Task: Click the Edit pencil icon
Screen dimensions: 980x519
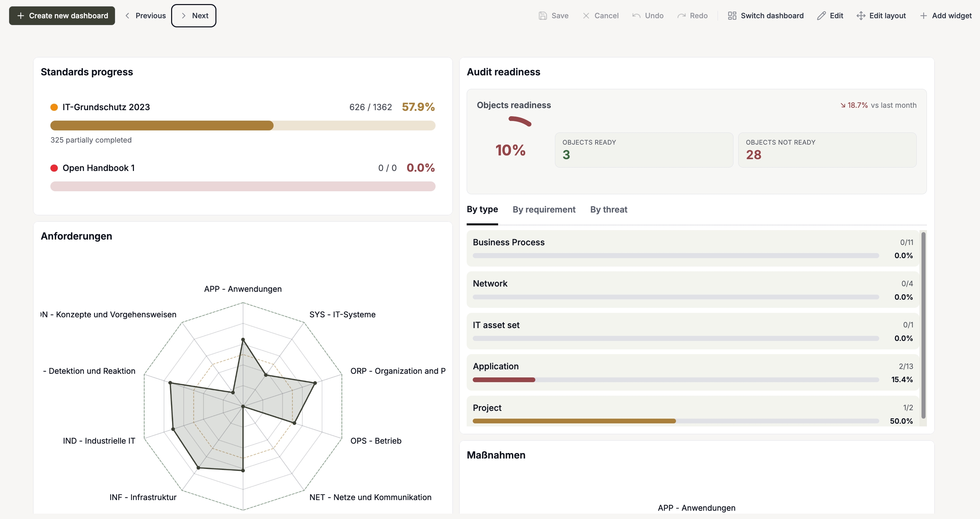Action: (x=821, y=16)
